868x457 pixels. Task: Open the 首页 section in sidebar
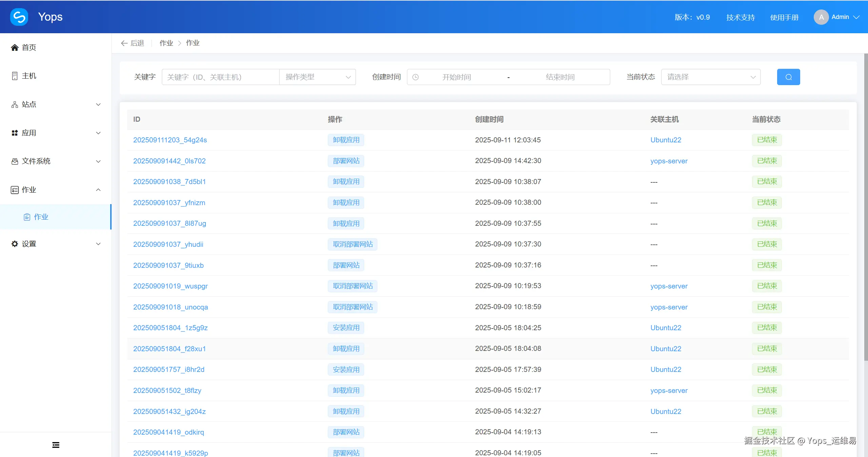(29, 47)
